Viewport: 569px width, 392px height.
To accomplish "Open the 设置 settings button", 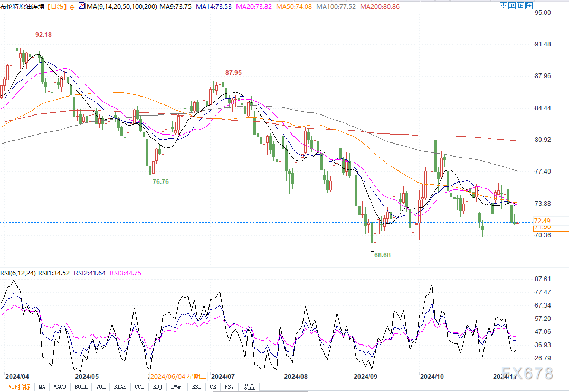I will click(x=249, y=387).
